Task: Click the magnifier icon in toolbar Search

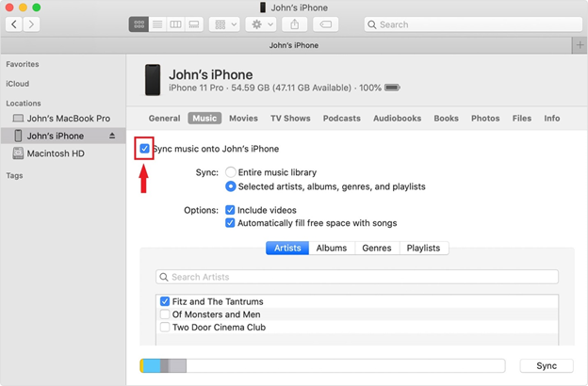Action: tap(372, 24)
